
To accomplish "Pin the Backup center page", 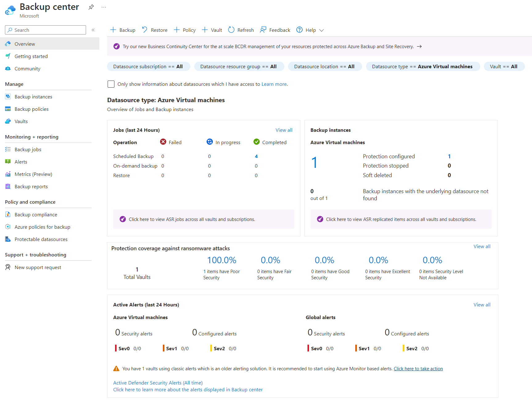I will coord(91,7).
